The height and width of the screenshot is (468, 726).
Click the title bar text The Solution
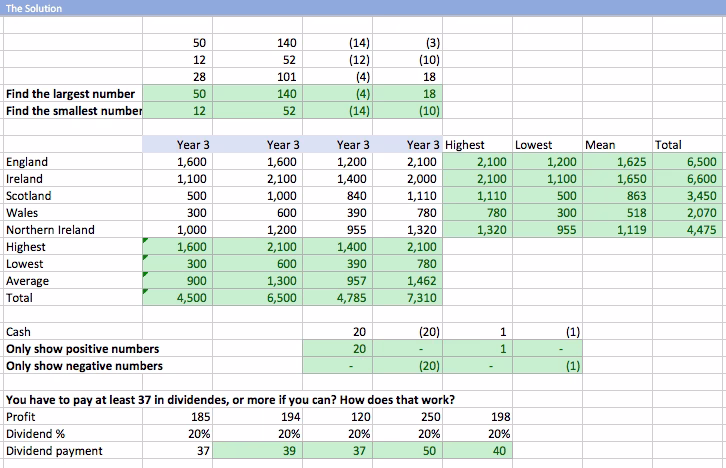pos(34,8)
